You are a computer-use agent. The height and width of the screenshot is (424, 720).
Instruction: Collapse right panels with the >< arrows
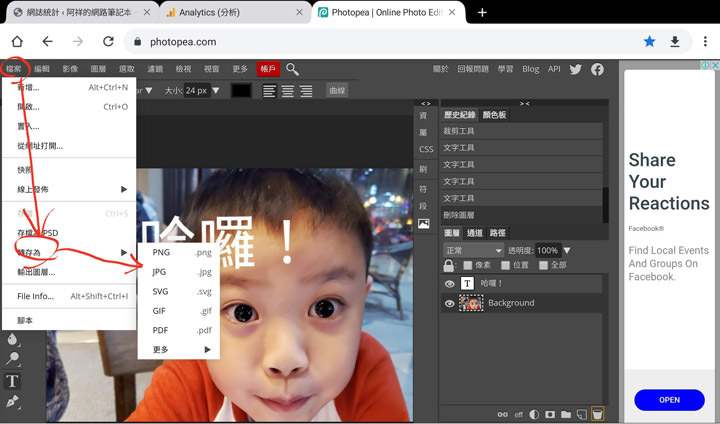point(525,103)
